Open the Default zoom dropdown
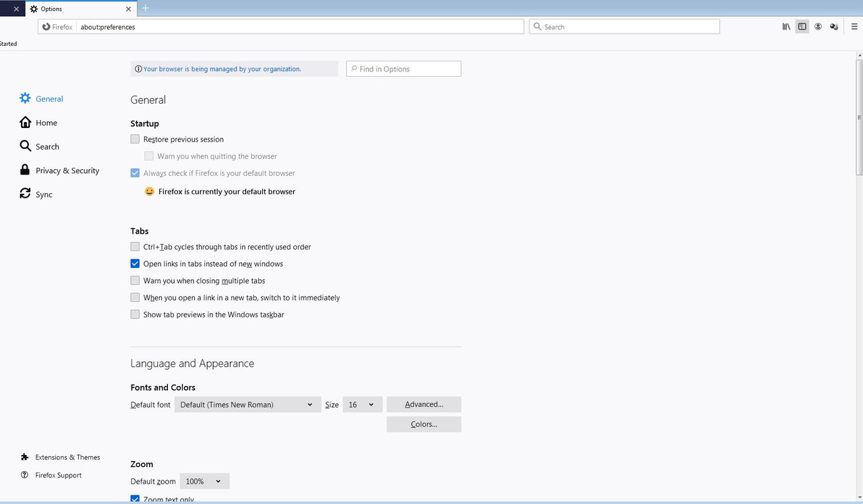 click(204, 481)
